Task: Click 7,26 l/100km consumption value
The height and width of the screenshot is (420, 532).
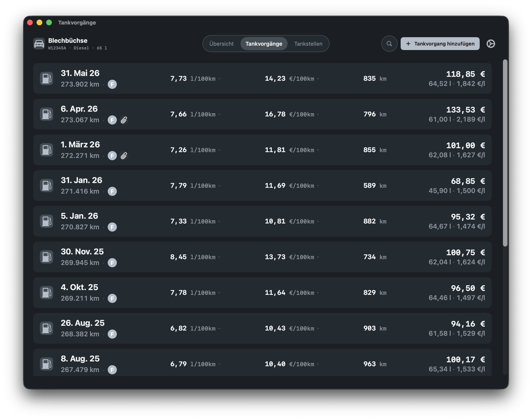Action: tap(193, 150)
